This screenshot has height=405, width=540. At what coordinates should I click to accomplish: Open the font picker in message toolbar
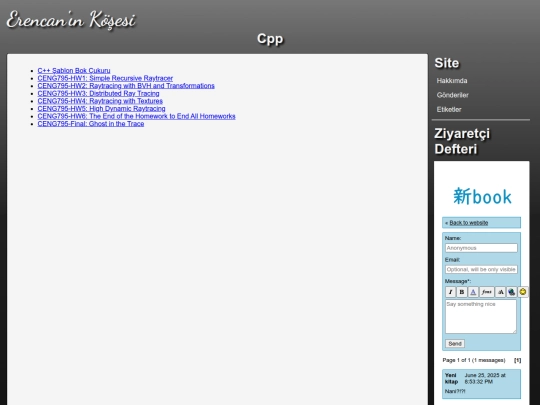point(487,292)
